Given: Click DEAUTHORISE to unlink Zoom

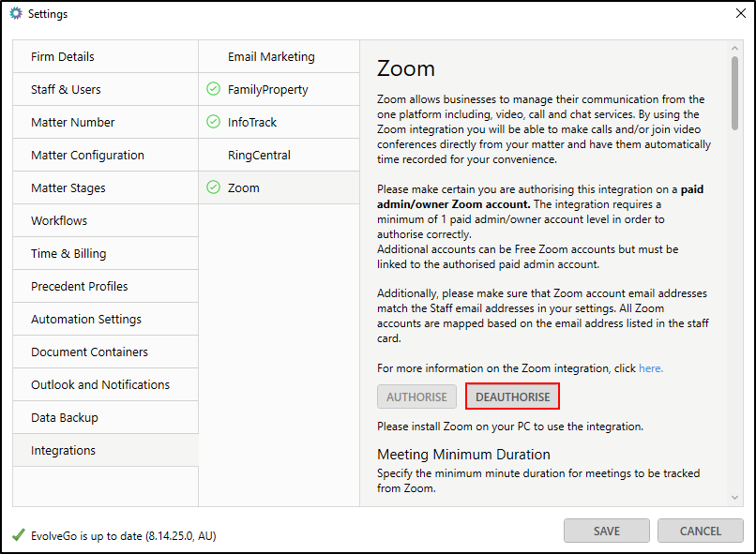Looking at the screenshot, I should 512,397.
